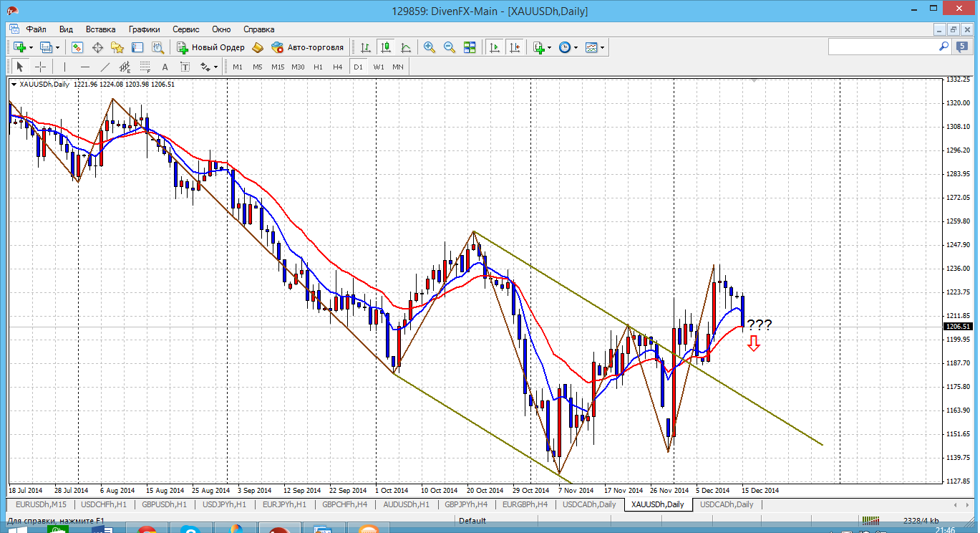Open the Templates icon
The width and height of the screenshot is (980, 533).
591,47
